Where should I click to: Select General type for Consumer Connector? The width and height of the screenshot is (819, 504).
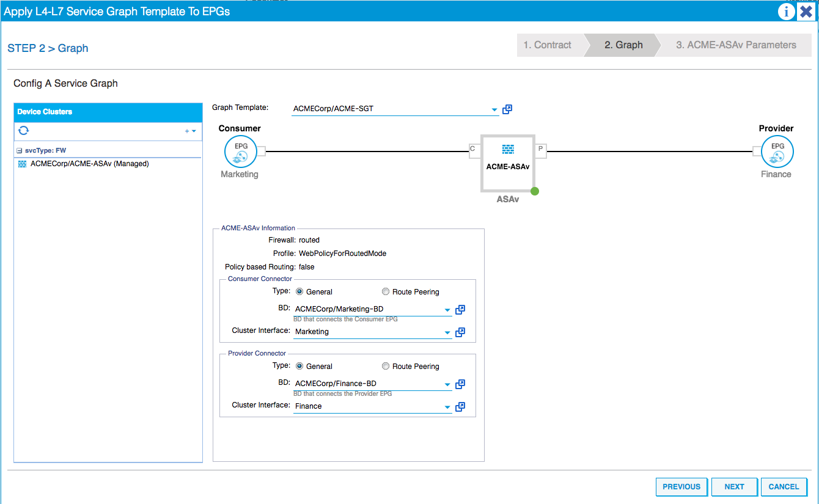(299, 291)
